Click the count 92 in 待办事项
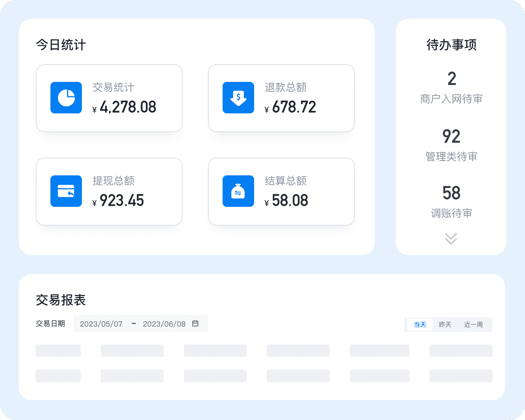525x420 pixels. pyautogui.click(x=451, y=136)
